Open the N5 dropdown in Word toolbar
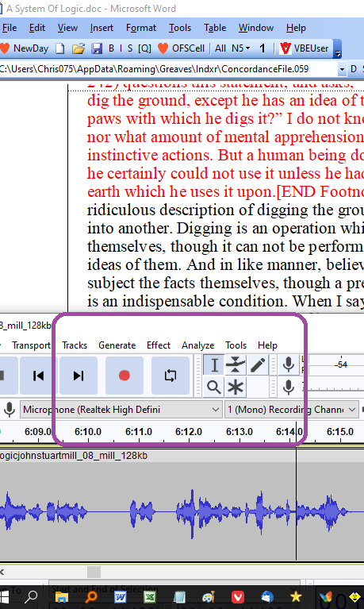The width and height of the screenshot is (364, 609). tap(240, 48)
